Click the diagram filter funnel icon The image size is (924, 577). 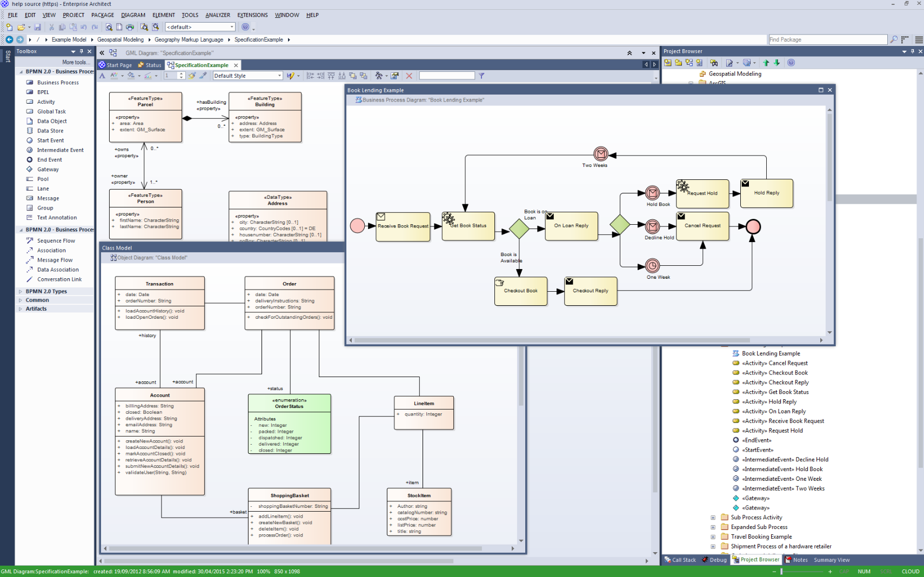[x=481, y=76]
